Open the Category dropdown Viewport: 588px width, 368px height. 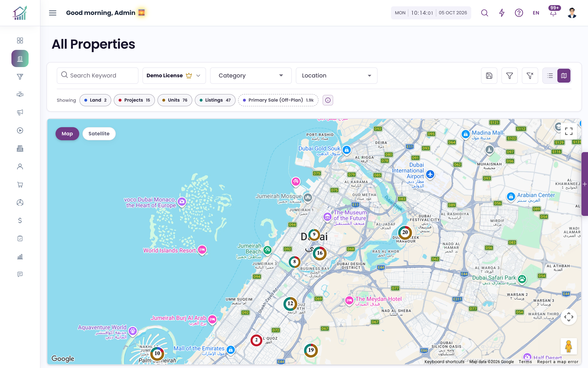(x=251, y=76)
